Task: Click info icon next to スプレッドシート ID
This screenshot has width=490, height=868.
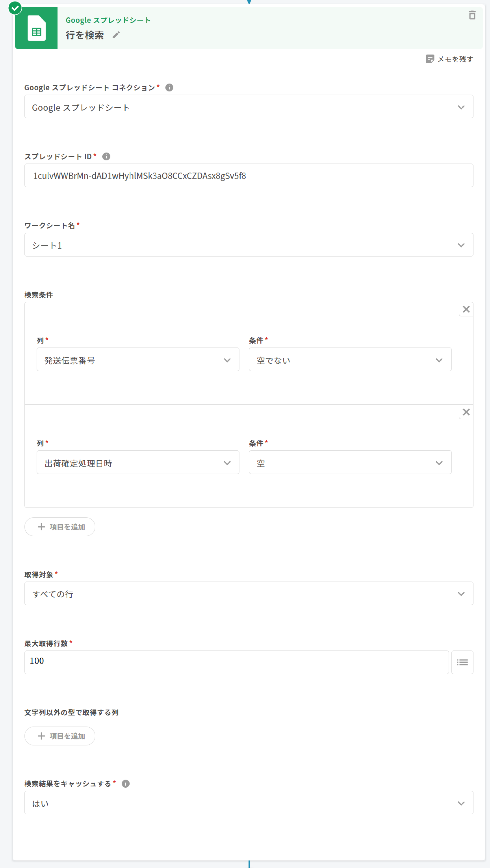Action: (106, 156)
